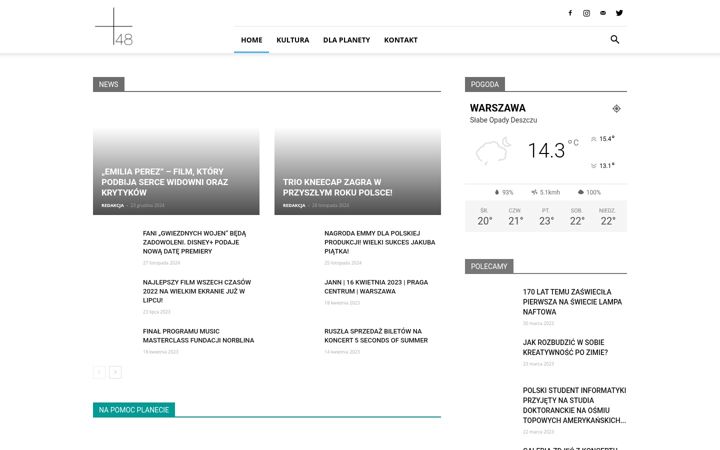Open the Nagroda Emmy dla polskiej produkcji article

pyautogui.click(x=380, y=242)
